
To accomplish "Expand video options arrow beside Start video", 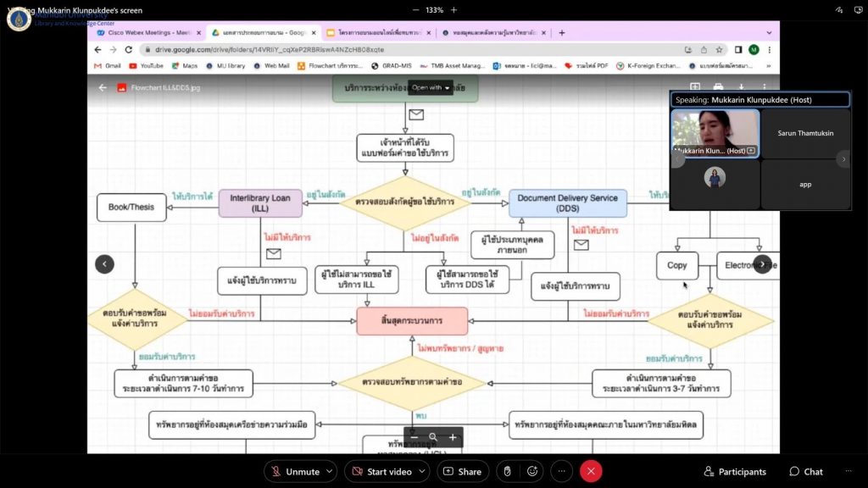I will point(420,471).
